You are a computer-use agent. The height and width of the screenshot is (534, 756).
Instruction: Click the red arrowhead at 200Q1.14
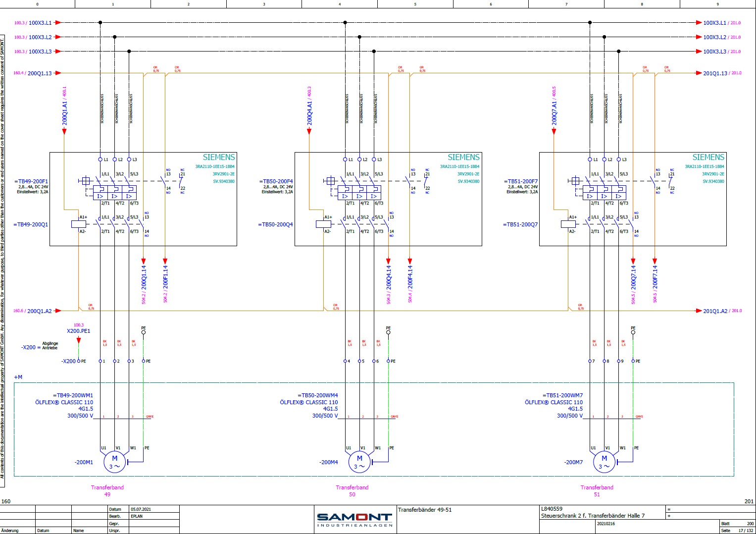pyautogui.click(x=144, y=261)
